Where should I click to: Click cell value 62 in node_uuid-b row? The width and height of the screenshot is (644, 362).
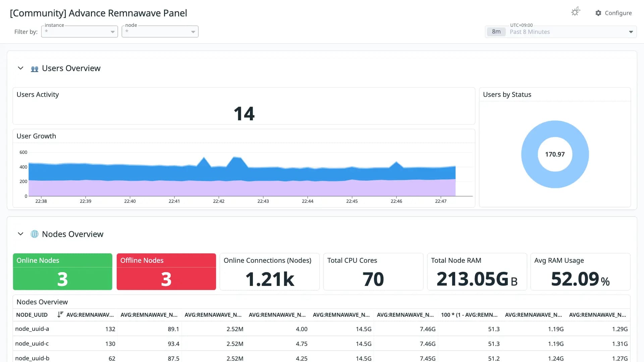click(112, 358)
